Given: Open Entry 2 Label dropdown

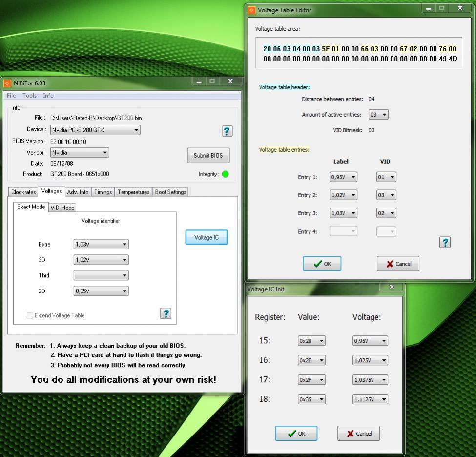Looking at the screenshot, I should (343, 195).
